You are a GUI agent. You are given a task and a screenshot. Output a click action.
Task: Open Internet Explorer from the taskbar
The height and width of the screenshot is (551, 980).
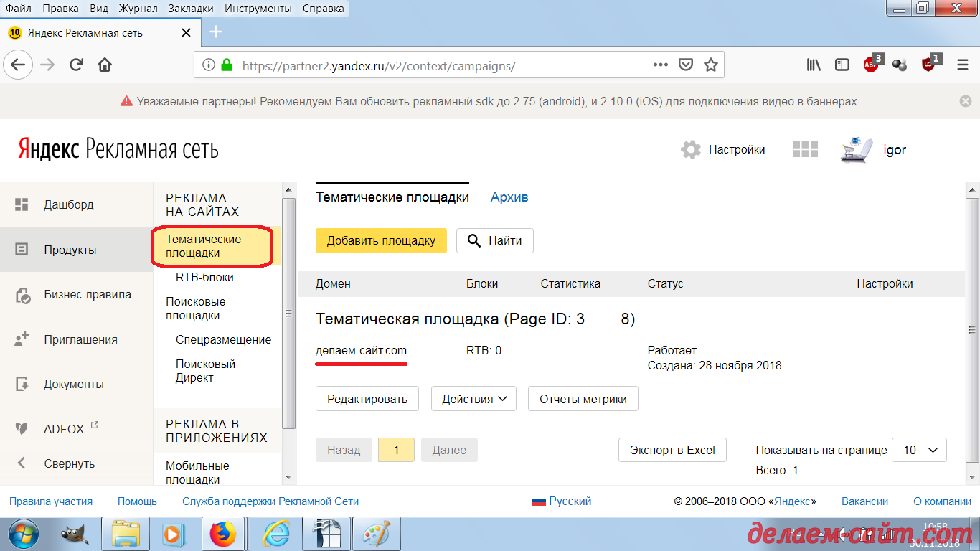coord(274,534)
